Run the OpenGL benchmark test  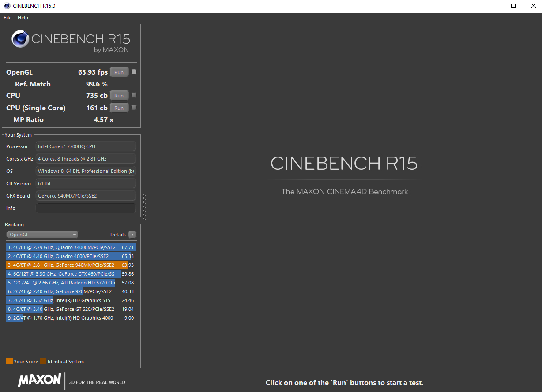point(119,72)
